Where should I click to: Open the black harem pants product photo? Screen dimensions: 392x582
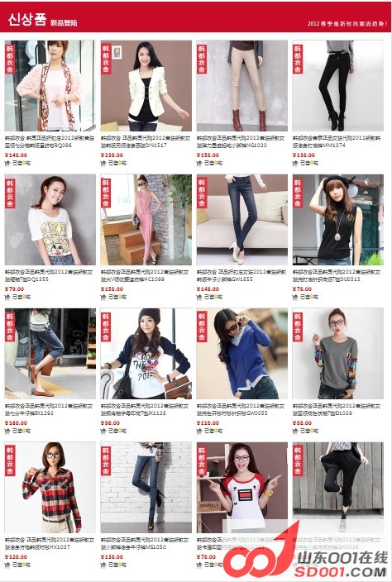(x=337, y=488)
